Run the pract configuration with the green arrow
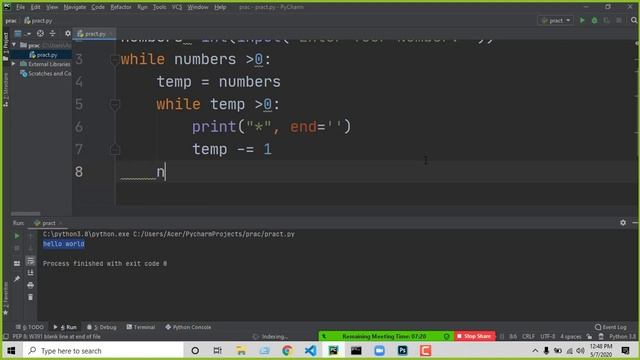The image size is (640, 360). click(x=582, y=20)
